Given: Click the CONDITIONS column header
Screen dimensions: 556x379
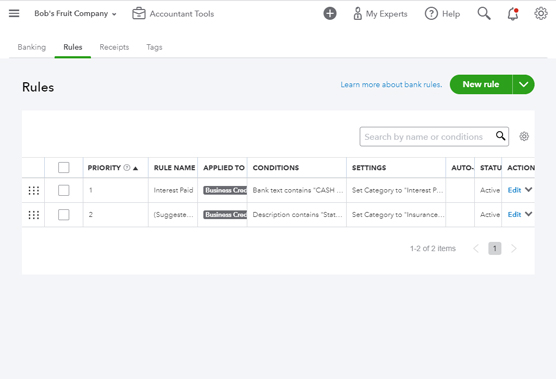Looking at the screenshot, I should tap(276, 168).
